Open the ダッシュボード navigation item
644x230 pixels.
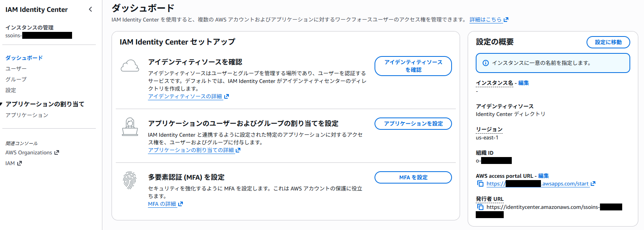[x=24, y=58]
